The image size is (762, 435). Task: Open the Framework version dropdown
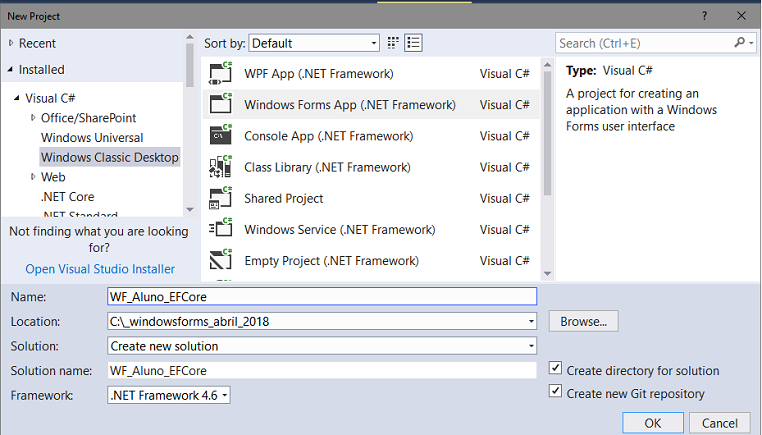pyautogui.click(x=169, y=395)
